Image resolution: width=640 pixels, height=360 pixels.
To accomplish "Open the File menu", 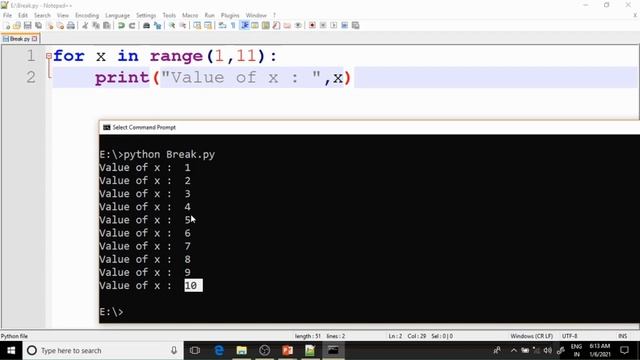I will [7, 15].
